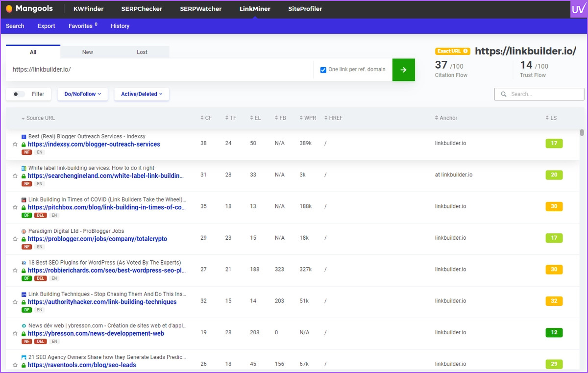
Task: Open SiteProfiler from the top navigation
Action: coord(305,9)
